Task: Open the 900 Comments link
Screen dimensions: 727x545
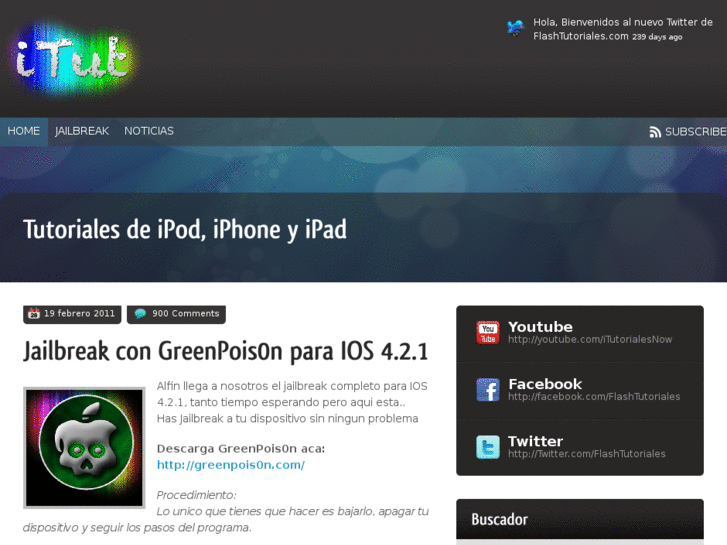Action: (176, 314)
